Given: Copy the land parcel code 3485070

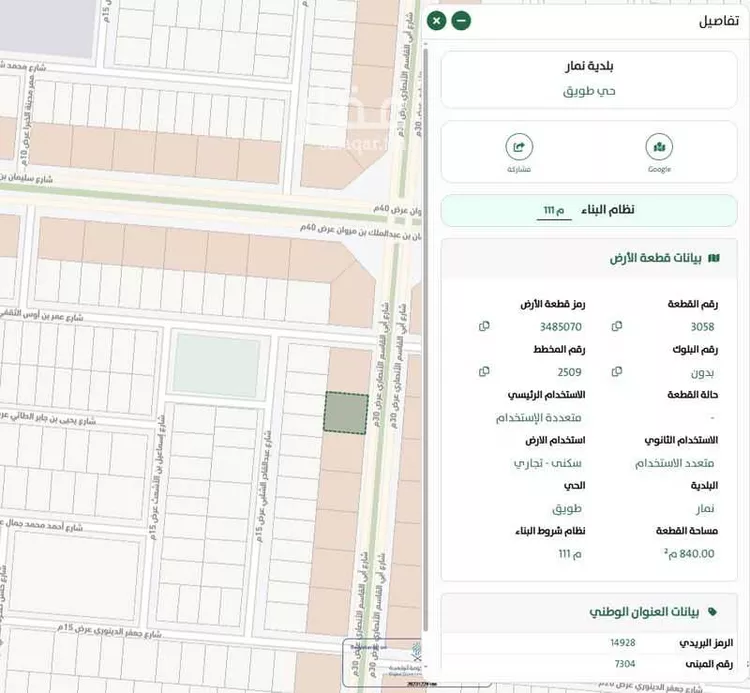Looking at the screenshot, I should tap(484, 327).
